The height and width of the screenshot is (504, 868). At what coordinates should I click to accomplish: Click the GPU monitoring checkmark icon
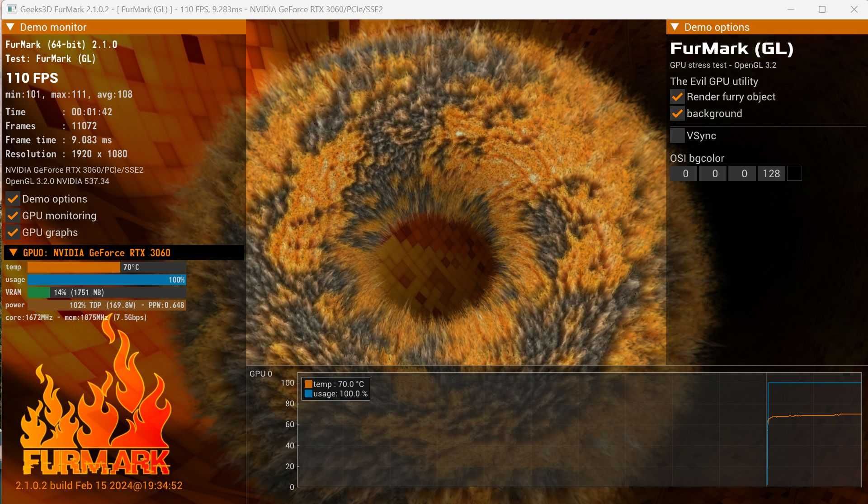coord(13,215)
